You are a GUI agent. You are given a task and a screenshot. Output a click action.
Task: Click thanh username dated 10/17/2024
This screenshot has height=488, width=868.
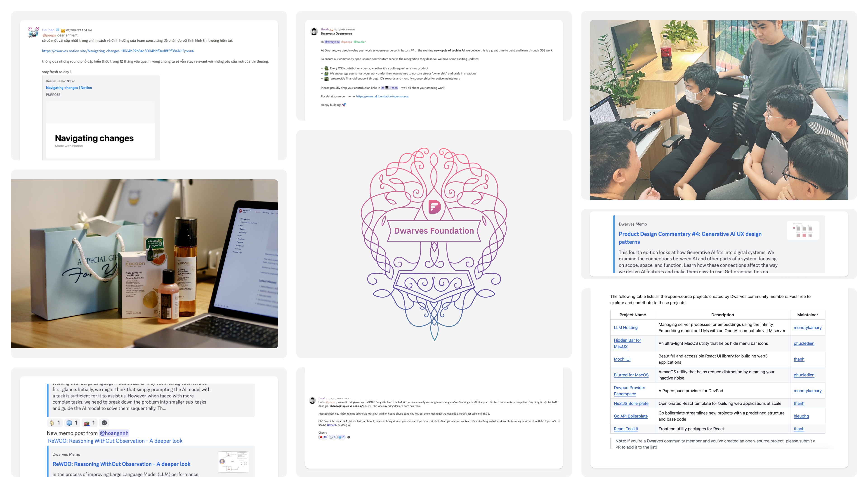point(325,29)
